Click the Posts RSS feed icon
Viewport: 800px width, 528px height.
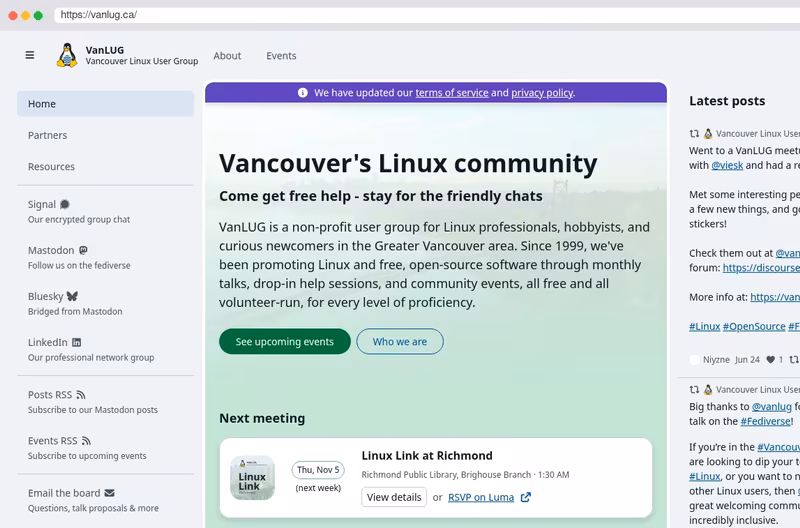[81, 395]
